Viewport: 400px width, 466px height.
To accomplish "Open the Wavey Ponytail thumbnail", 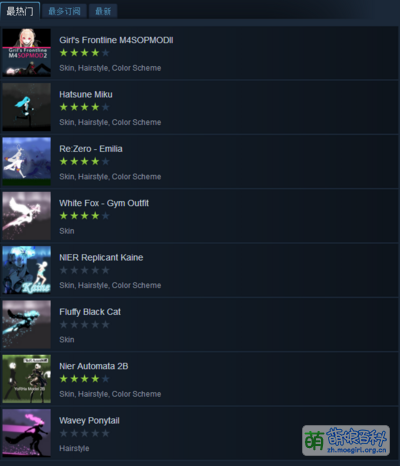I will pyautogui.click(x=27, y=433).
